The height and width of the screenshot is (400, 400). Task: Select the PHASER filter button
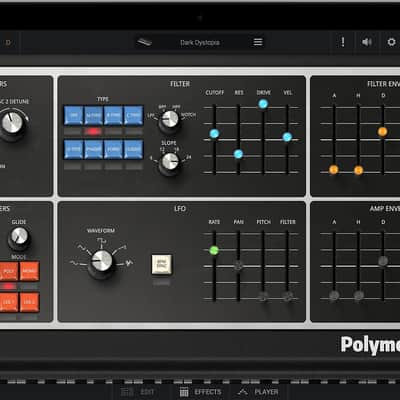click(x=94, y=149)
